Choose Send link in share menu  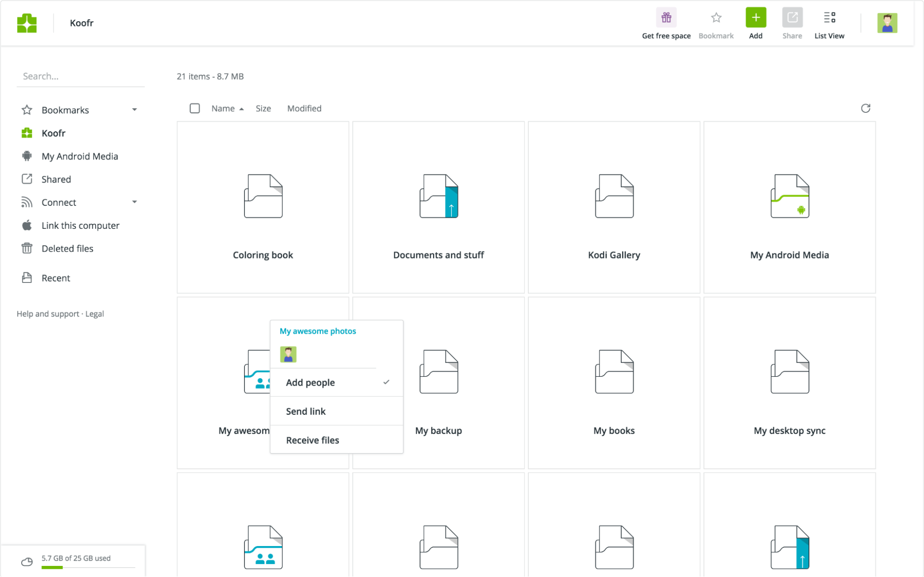pos(337,411)
